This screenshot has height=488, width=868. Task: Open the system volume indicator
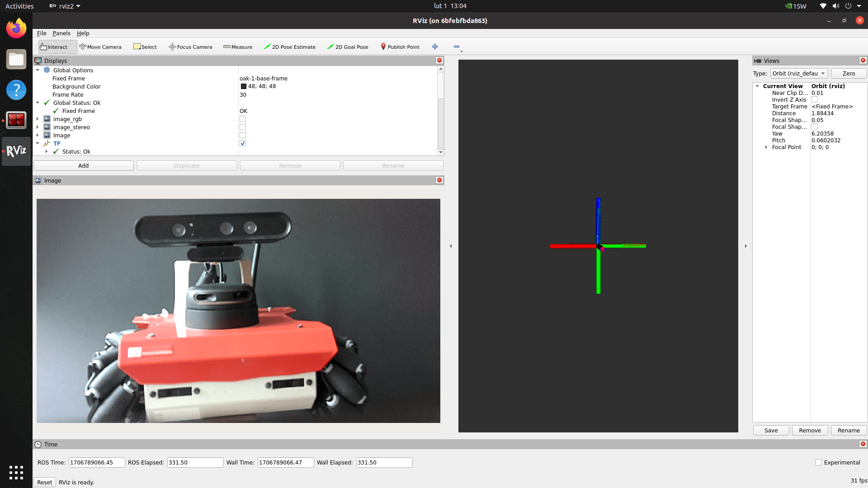[835, 6]
